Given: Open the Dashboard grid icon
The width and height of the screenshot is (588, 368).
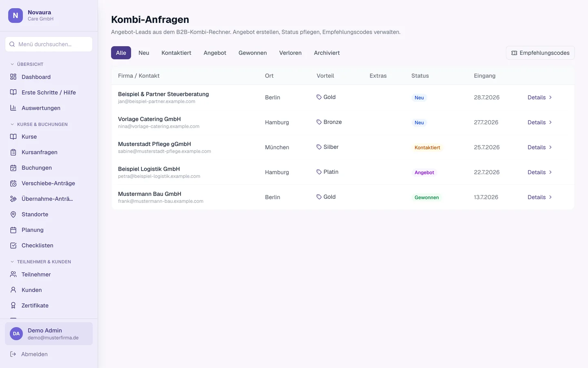Looking at the screenshot, I should pyautogui.click(x=13, y=77).
